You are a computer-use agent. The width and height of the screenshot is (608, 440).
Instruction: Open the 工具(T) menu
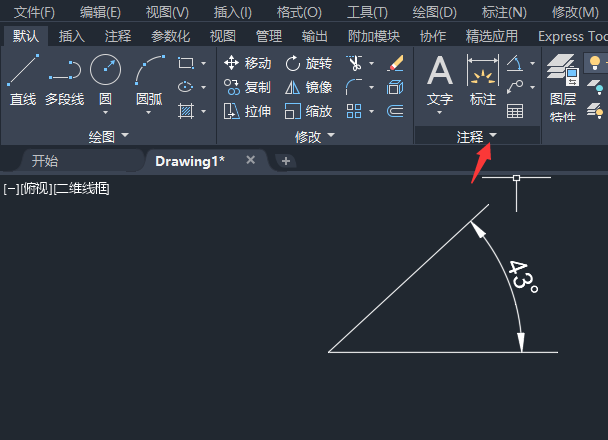coord(367,12)
